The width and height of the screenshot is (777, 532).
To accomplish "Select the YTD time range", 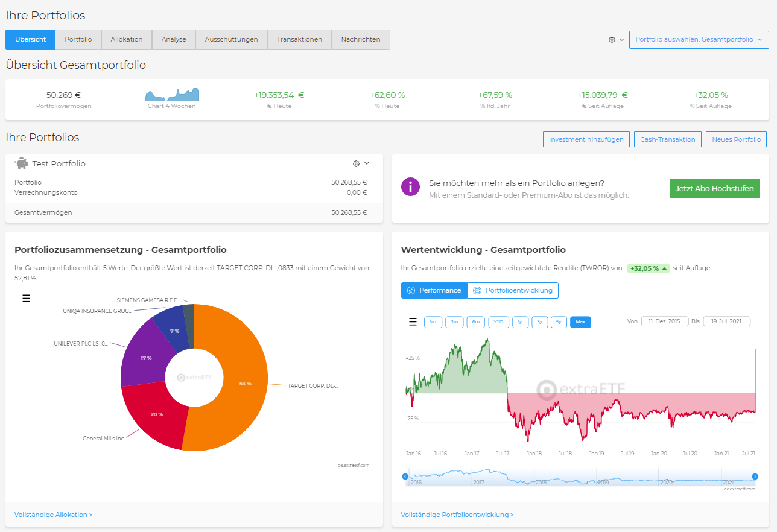I will tap(498, 322).
